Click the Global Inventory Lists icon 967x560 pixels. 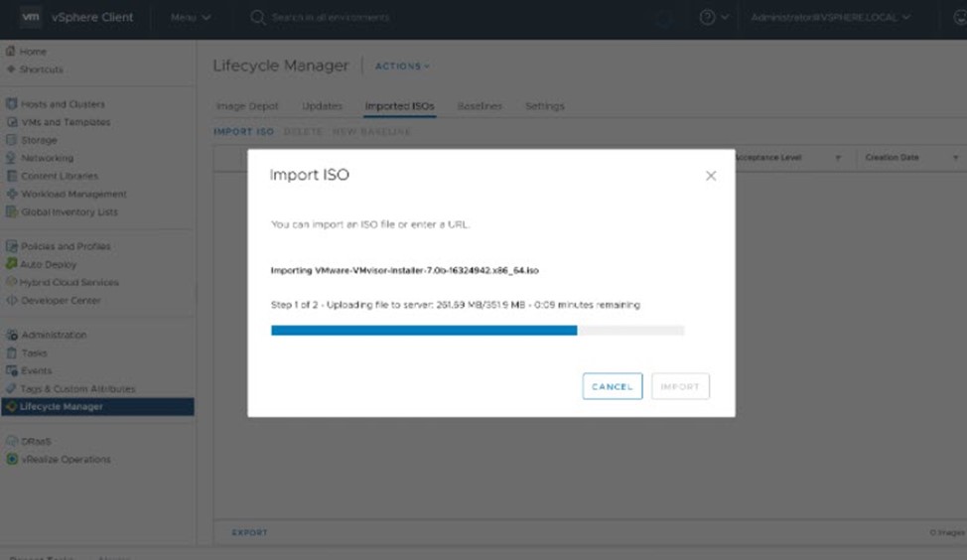[x=11, y=211]
